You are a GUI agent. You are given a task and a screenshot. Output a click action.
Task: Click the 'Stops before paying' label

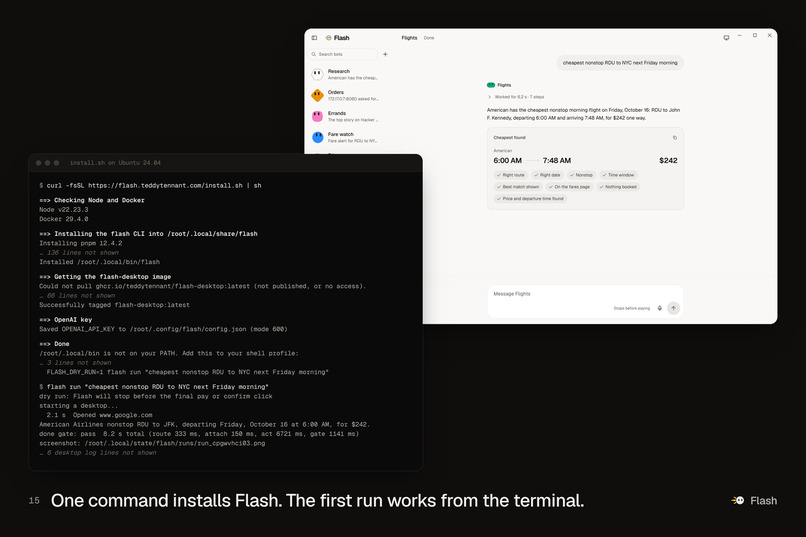click(631, 308)
